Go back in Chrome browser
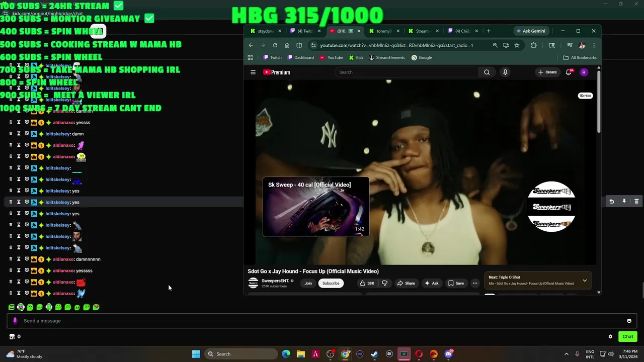The height and width of the screenshot is (362, 644). (x=251, y=45)
